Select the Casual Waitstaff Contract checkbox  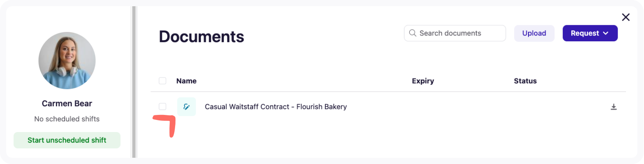pos(163,107)
